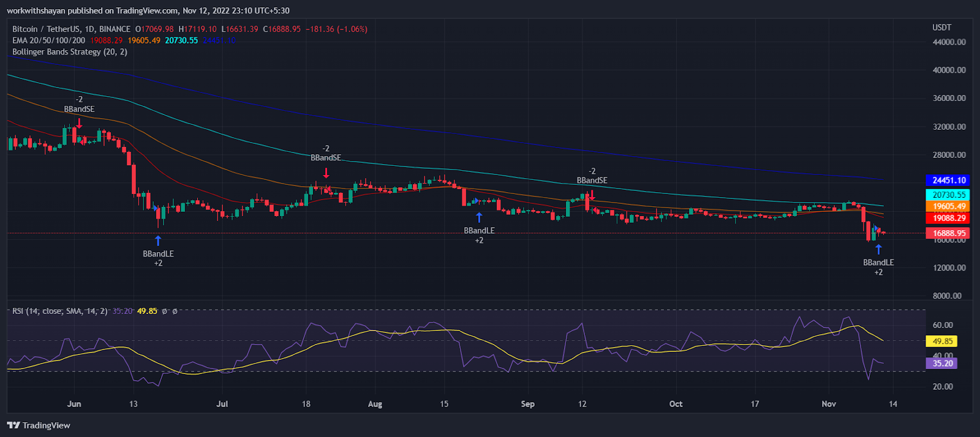
Task: Click the 15 date on time axis
Action: point(444,404)
